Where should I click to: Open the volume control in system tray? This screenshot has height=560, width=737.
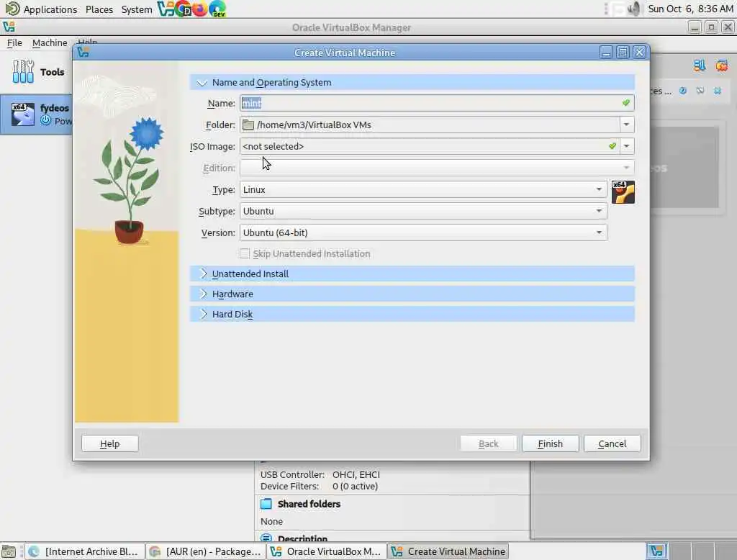pyautogui.click(x=634, y=9)
